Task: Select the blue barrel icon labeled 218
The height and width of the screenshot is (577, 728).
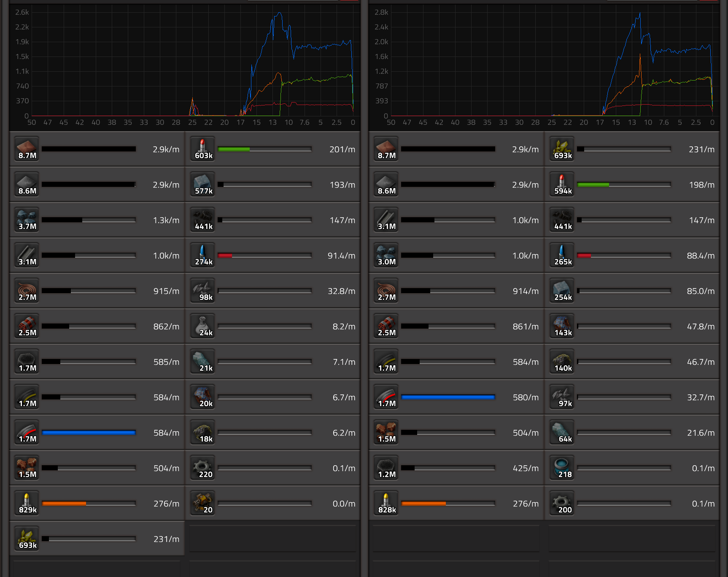Action: point(562,468)
